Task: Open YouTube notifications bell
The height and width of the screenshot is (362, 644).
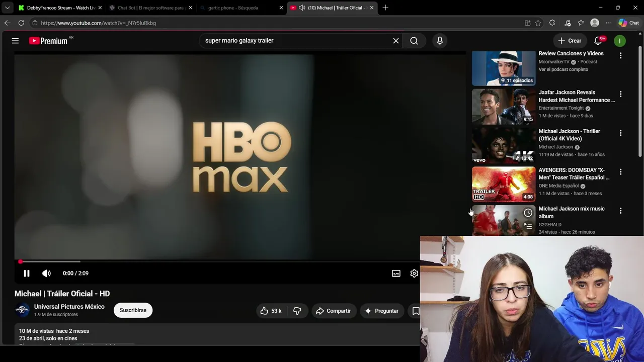Action: pyautogui.click(x=598, y=41)
